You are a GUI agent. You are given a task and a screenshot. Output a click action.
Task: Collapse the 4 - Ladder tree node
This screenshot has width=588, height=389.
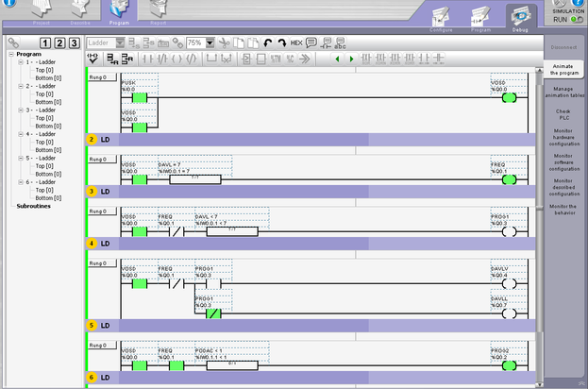pyautogui.click(x=21, y=134)
